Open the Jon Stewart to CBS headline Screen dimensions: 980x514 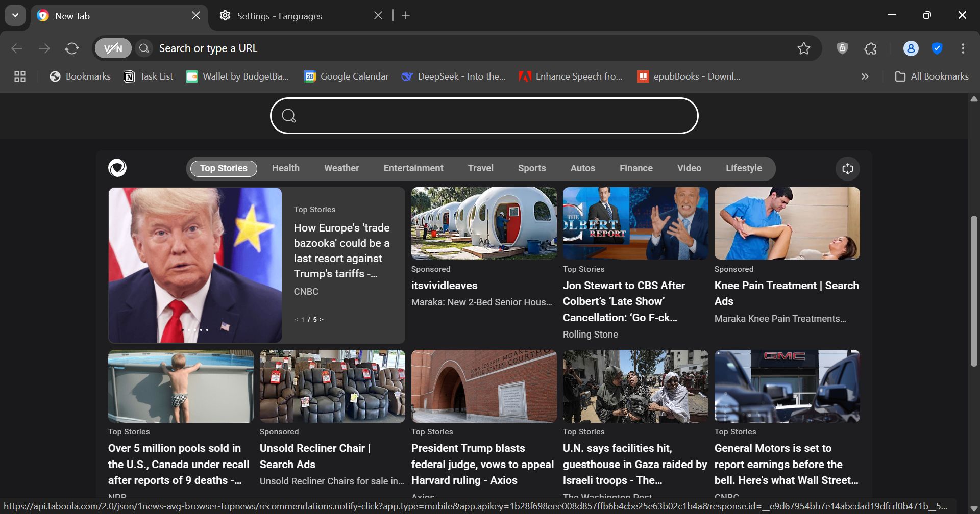pyautogui.click(x=624, y=301)
